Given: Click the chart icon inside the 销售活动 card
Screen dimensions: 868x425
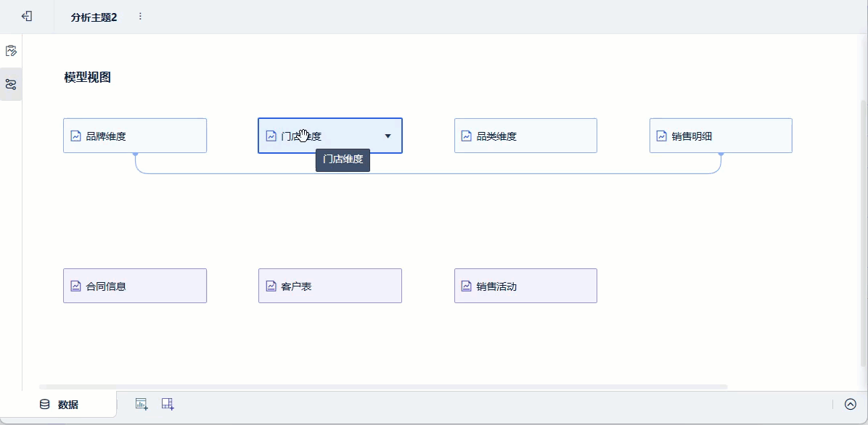Looking at the screenshot, I should (467, 285).
